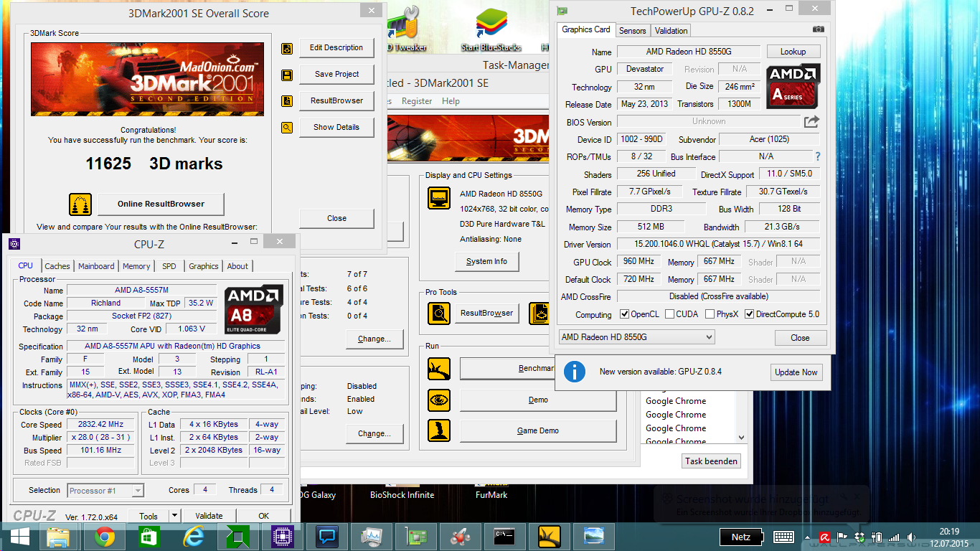Switch to Mainboard tab in CPU-Z

pyautogui.click(x=96, y=266)
